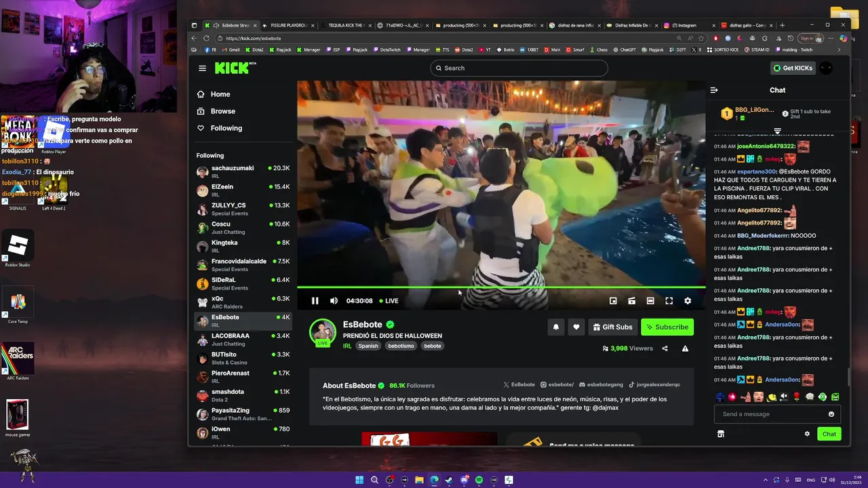The image size is (868, 488).
Task: Open STEAM ID bookmark in bookmarks bar
Action: [x=755, y=49]
